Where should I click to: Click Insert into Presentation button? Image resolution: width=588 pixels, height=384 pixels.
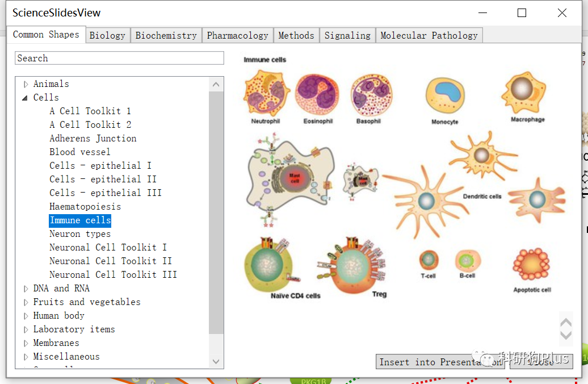coord(440,362)
